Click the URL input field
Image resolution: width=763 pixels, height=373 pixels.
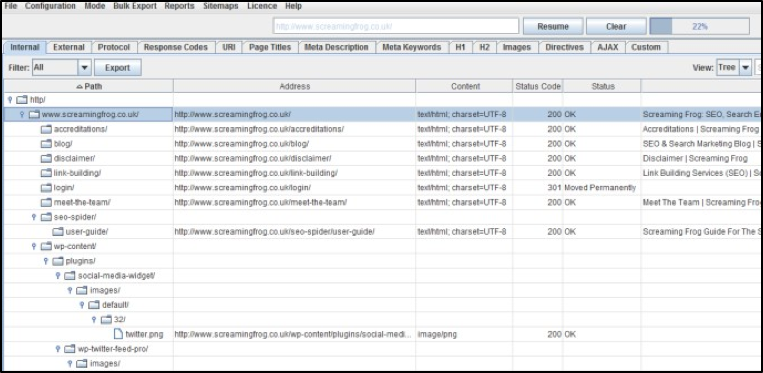(x=396, y=26)
